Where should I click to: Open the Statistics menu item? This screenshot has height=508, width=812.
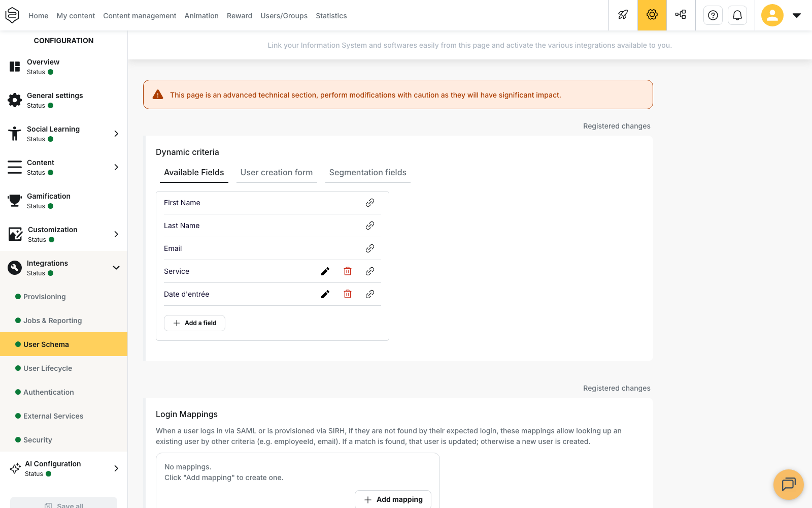point(331,16)
